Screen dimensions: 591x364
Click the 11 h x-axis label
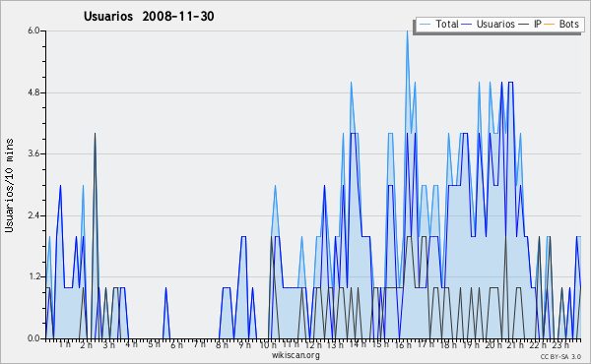[x=291, y=344]
